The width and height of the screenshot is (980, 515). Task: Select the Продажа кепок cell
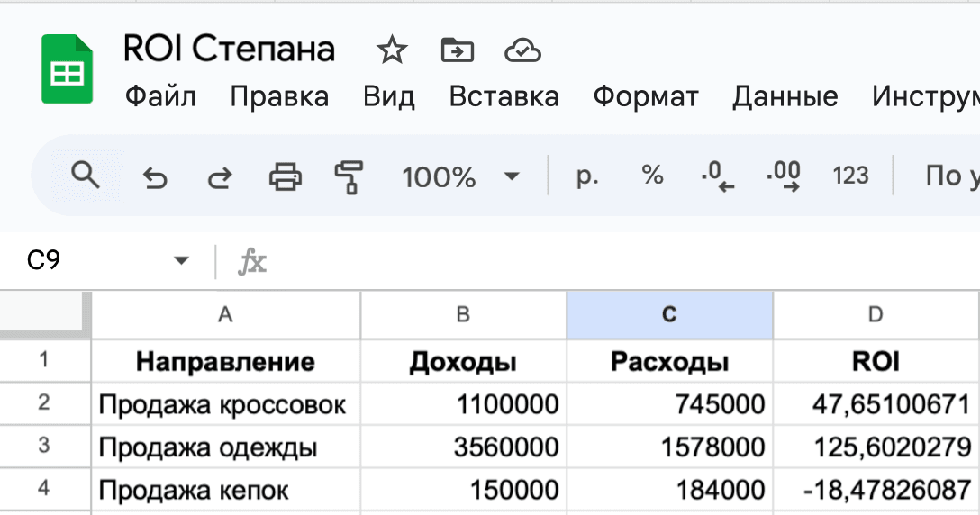225,490
